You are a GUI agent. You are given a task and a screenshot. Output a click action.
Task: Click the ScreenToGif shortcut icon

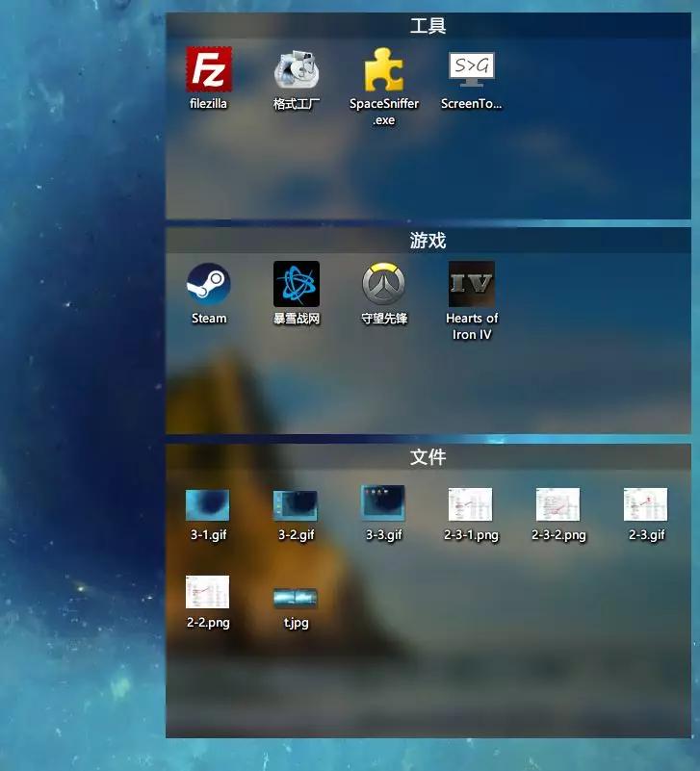[x=472, y=70]
